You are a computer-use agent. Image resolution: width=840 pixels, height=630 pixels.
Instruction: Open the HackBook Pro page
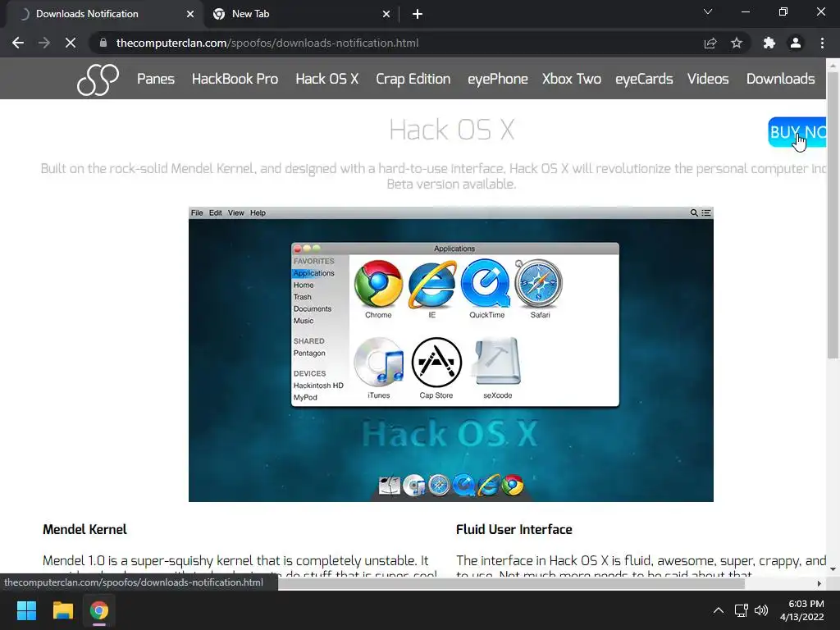coord(235,79)
